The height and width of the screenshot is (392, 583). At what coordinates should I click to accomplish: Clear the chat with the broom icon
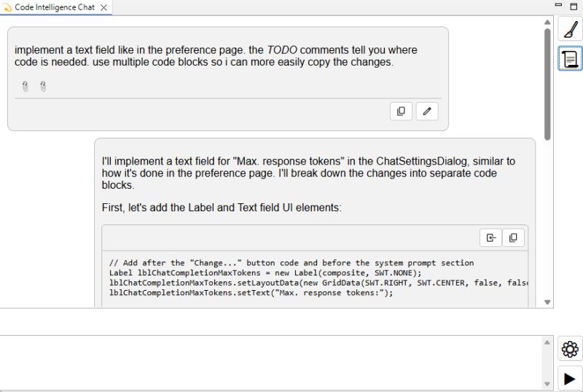(x=571, y=29)
